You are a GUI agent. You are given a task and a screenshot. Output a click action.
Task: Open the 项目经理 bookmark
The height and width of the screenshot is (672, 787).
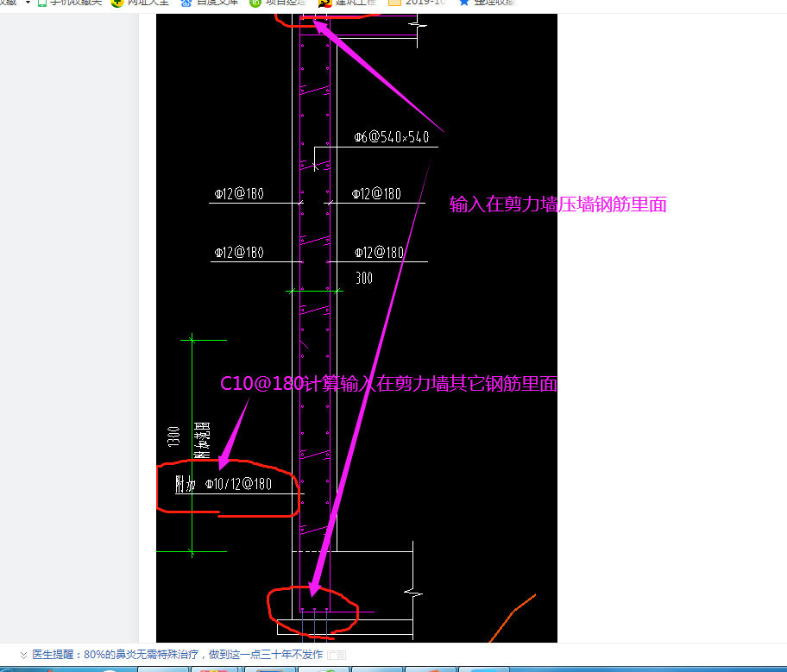pos(278,3)
